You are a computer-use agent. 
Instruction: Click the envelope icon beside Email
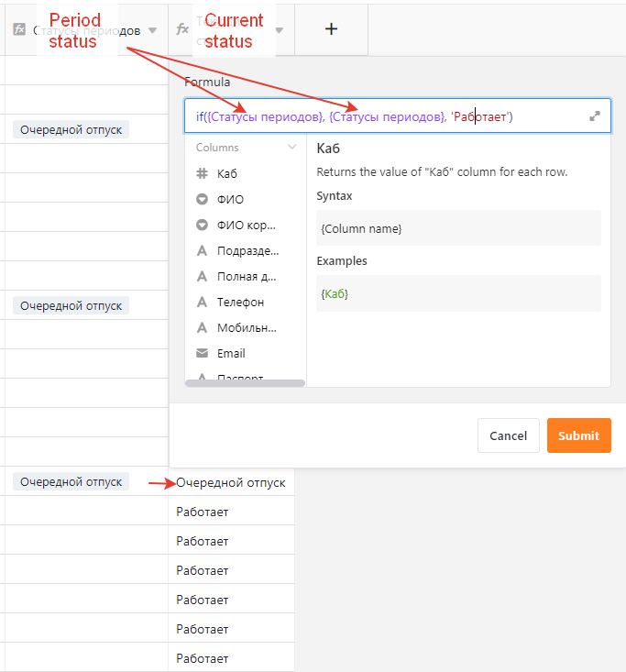click(203, 353)
